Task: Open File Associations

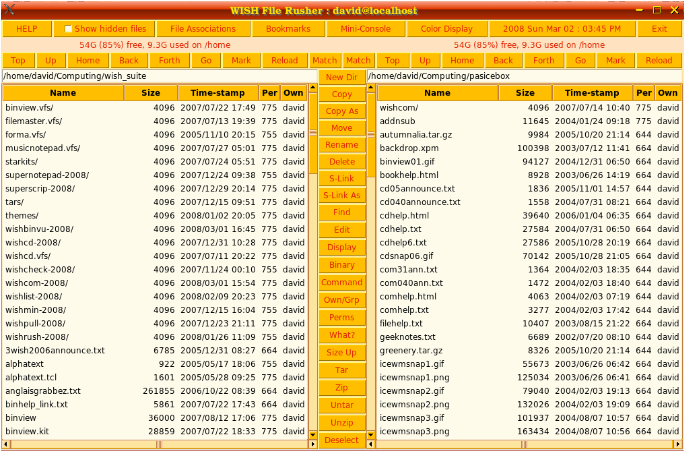Action: coord(203,29)
